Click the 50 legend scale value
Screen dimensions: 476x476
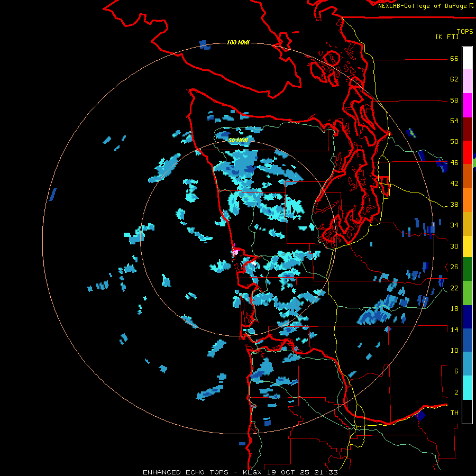pos(454,142)
